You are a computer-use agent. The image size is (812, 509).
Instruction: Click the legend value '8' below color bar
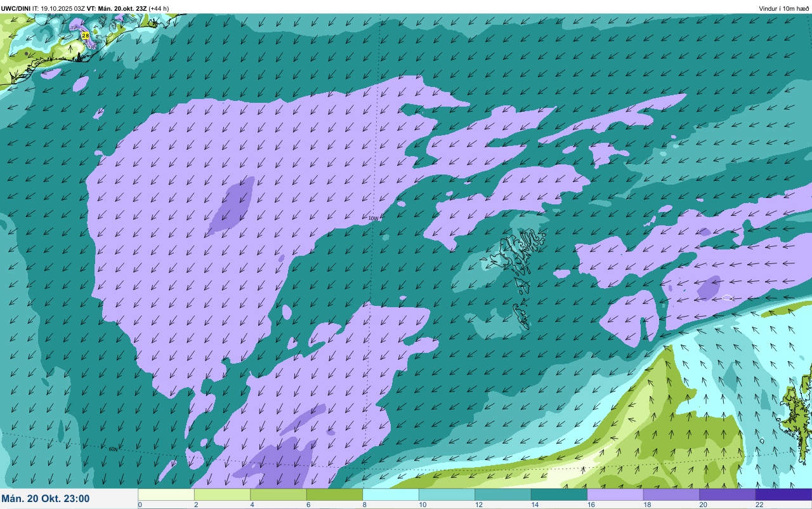click(x=364, y=505)
